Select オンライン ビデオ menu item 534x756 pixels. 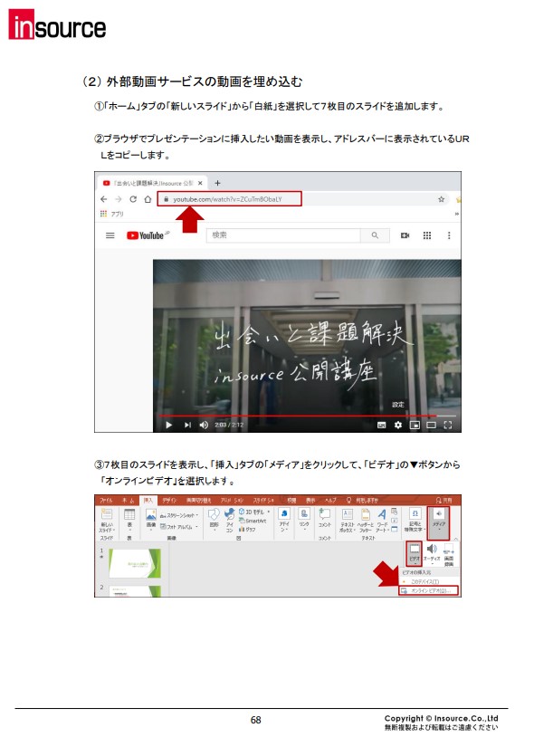coord(428,590)
